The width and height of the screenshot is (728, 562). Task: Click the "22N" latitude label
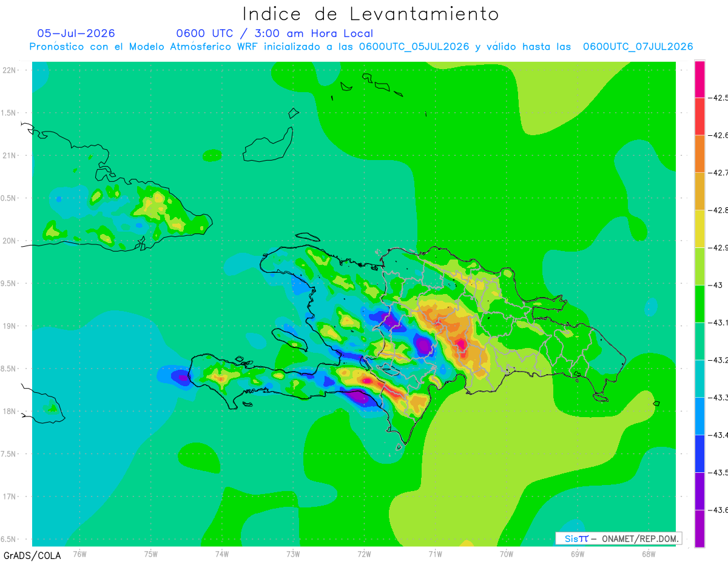point(9,70)
